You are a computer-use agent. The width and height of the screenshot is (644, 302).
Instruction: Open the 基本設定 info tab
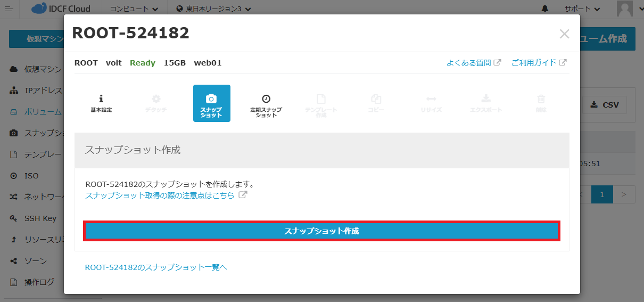pos(101,103)
